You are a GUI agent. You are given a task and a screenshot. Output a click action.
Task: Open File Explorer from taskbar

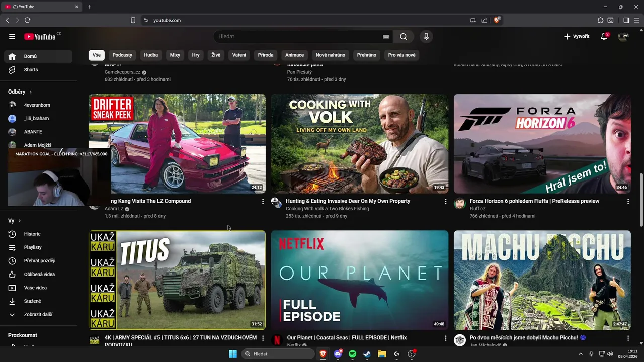coord(382,354)
